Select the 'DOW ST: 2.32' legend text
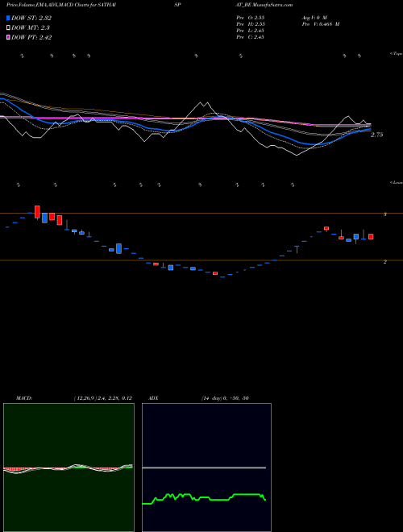403x532 pixels. [31, 18]
